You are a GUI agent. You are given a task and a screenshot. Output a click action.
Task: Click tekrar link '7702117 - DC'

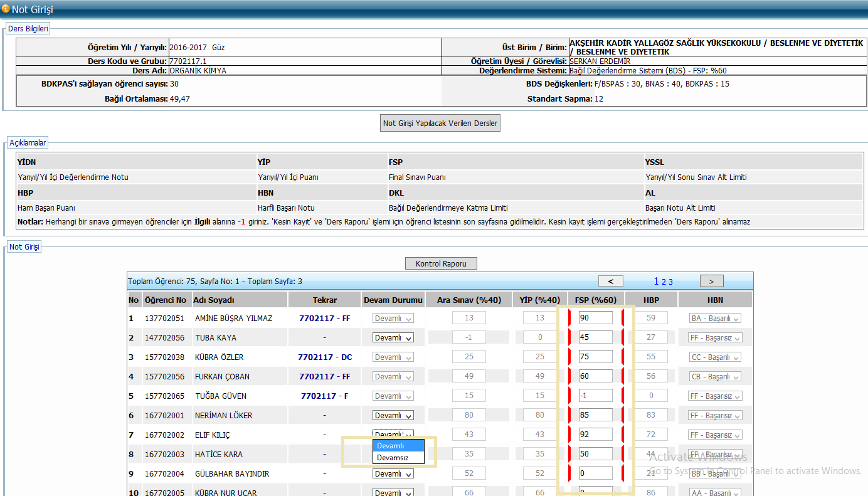(325, 357)
